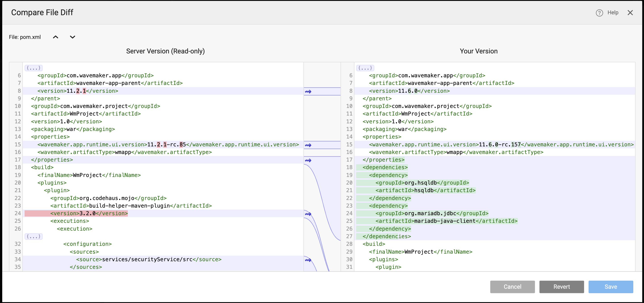The width and height of the screenshot is (644, 303).
Task: Expand collapsed lines at top of Your Version
Action: pyautogui.click(x=365, y=68)
